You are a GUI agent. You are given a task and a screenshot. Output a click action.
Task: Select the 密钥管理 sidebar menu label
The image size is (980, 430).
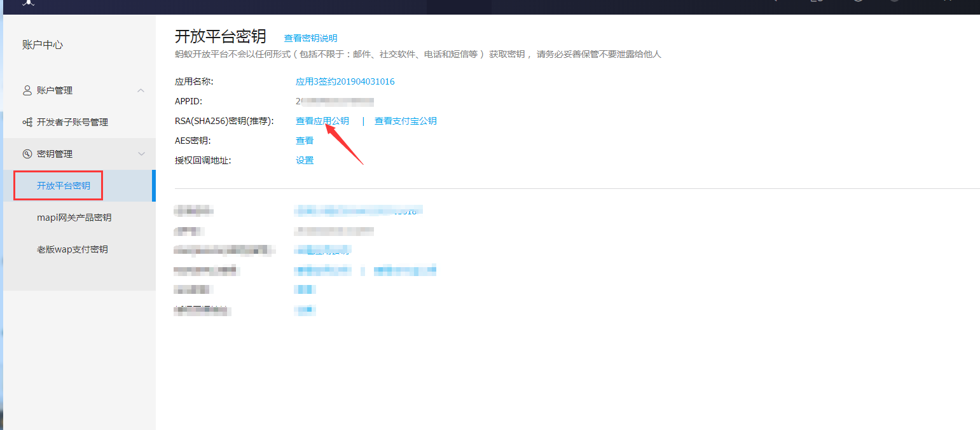click(55, 154)
